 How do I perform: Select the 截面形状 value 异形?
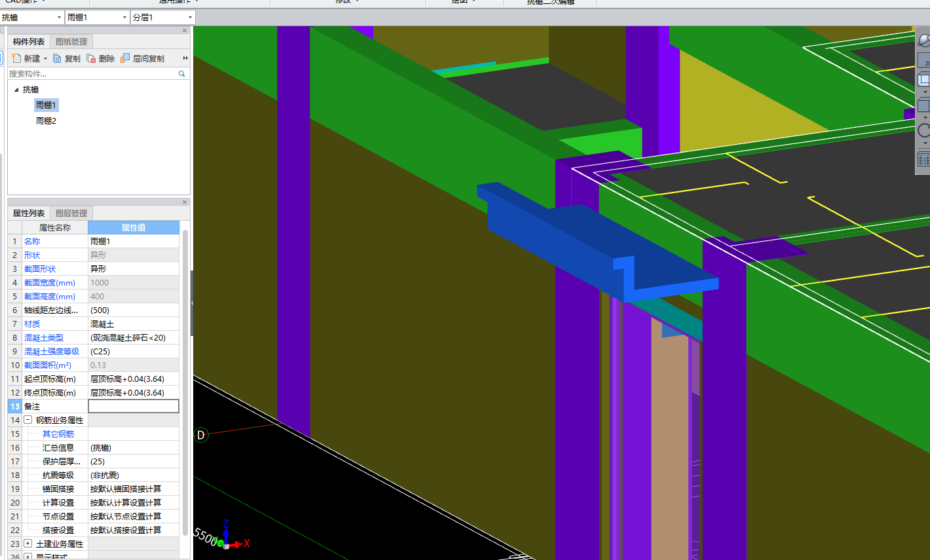click(x=134, y=269)
